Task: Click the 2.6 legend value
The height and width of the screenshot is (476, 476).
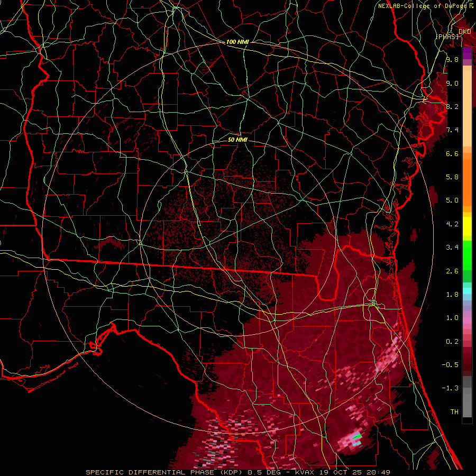Action: coord(452,271)
